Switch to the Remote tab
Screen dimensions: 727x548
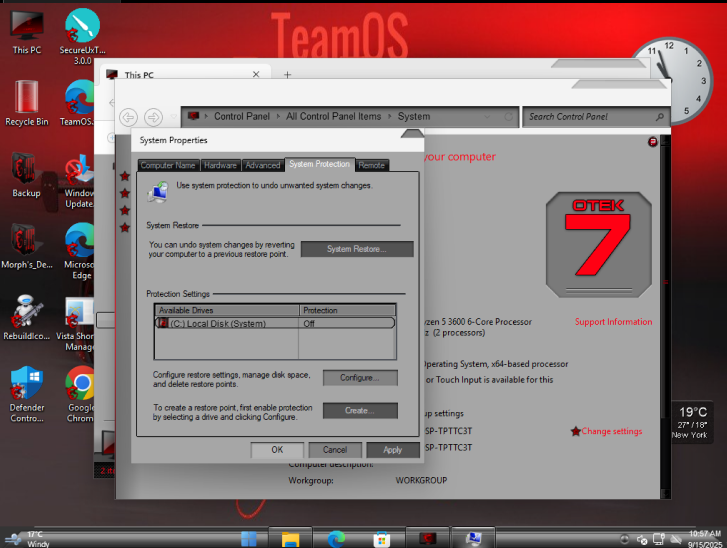pyautogui.click(x=371, y=166)
